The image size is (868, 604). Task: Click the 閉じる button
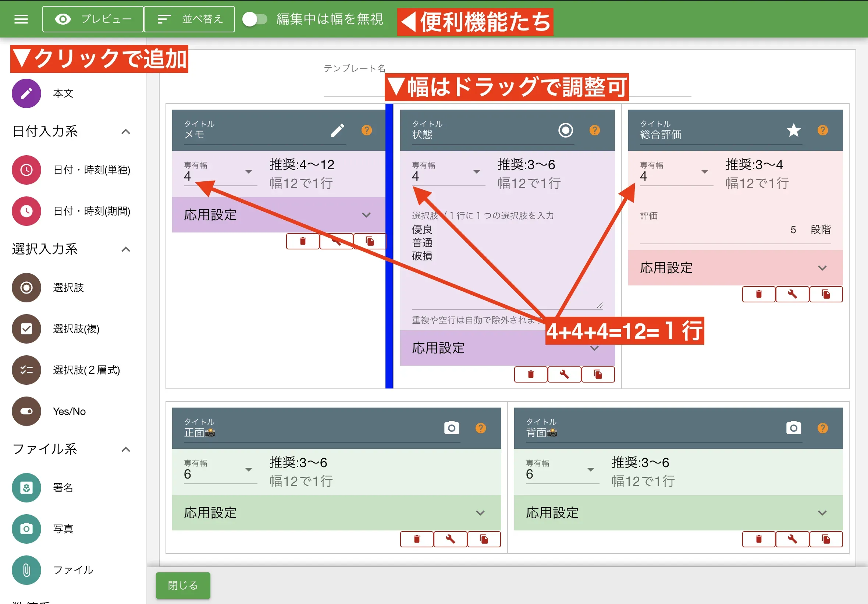(x=182, y=586)
